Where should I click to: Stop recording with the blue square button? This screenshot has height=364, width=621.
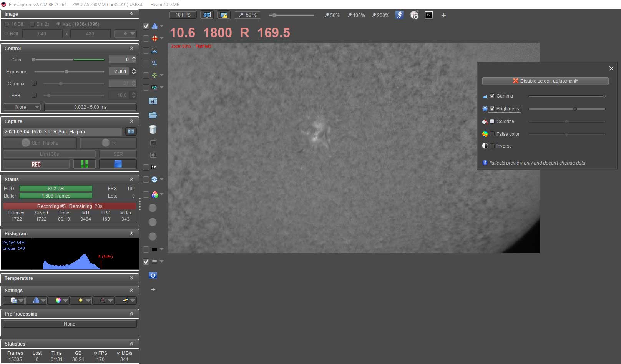pos(118,164)
